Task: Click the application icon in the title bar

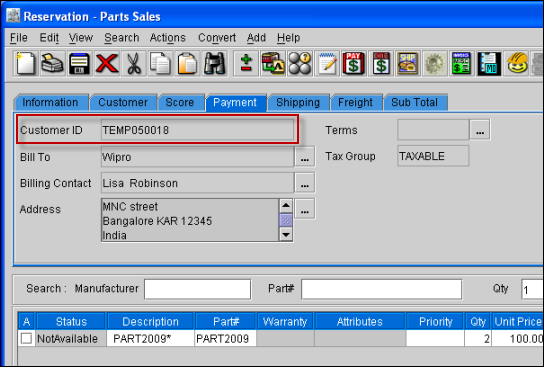Action: (13, 16)
